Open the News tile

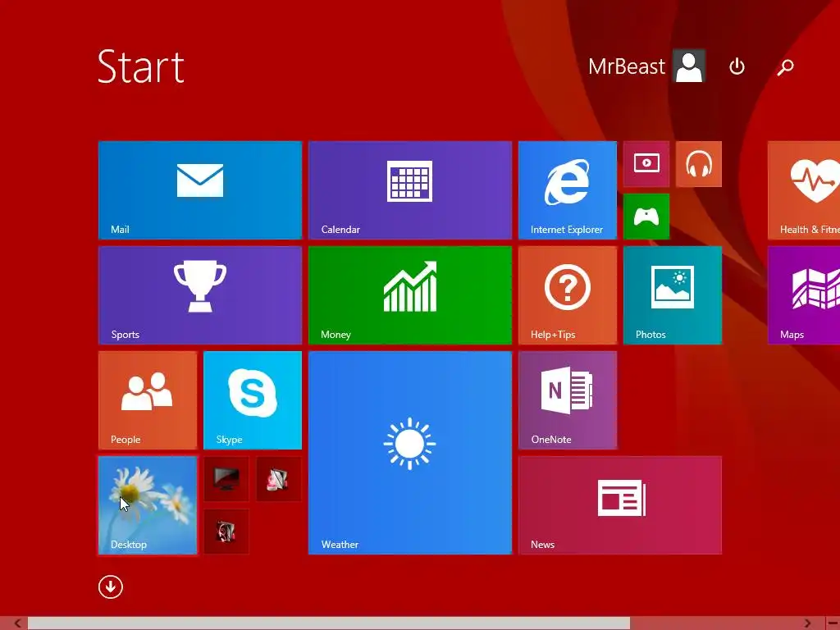click(x=620, y=505)
